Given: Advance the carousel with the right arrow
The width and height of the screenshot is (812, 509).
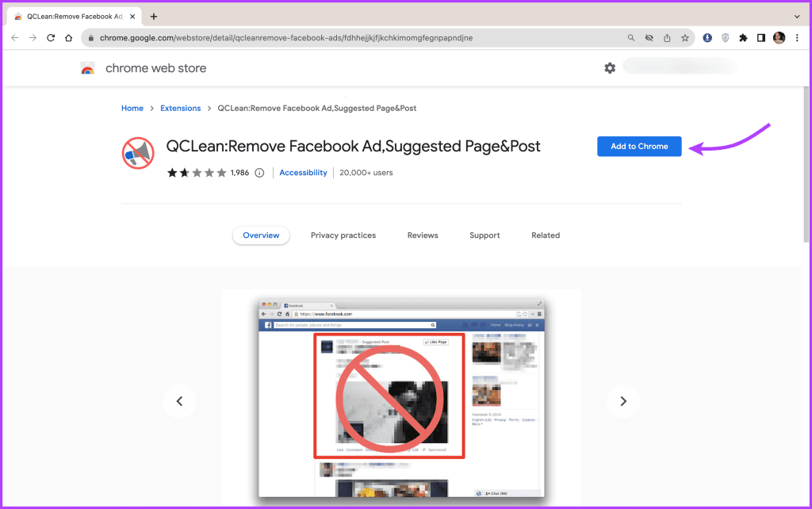Looking at the screenshot, I should [x=623, y=401].
